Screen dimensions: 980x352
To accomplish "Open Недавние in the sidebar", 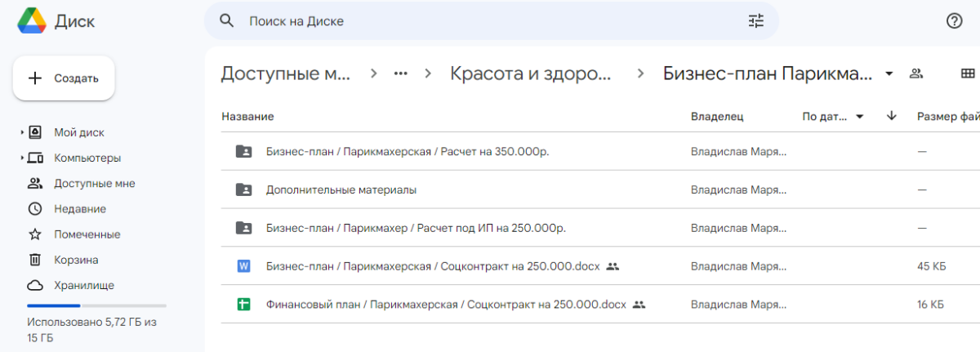I will click(x=79, y=209).
